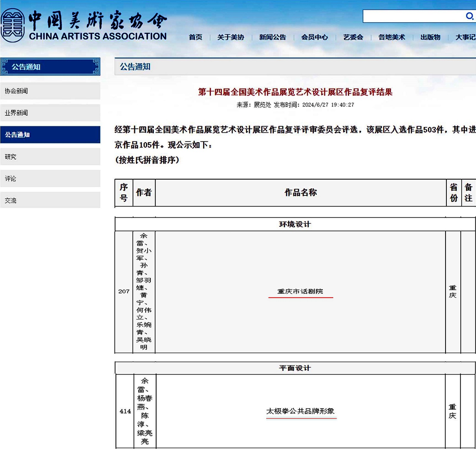
Task: Click the 作者 table header
Action: pos(144,192)
